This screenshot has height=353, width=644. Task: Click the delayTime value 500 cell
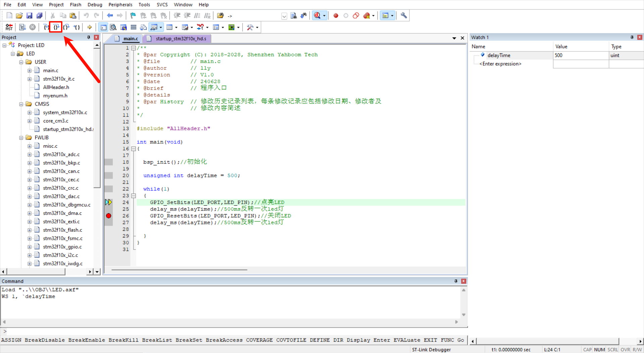[x=581, y=55]
